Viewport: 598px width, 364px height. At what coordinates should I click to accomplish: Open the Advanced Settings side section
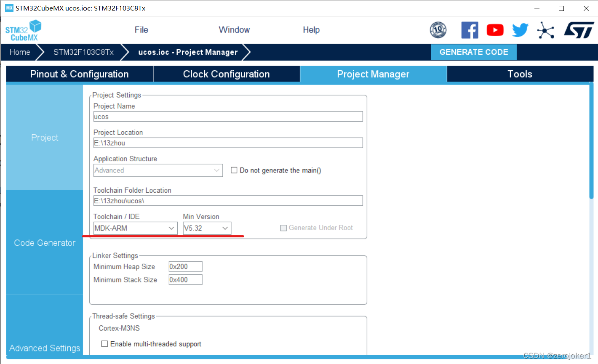[x=45, y=325]
